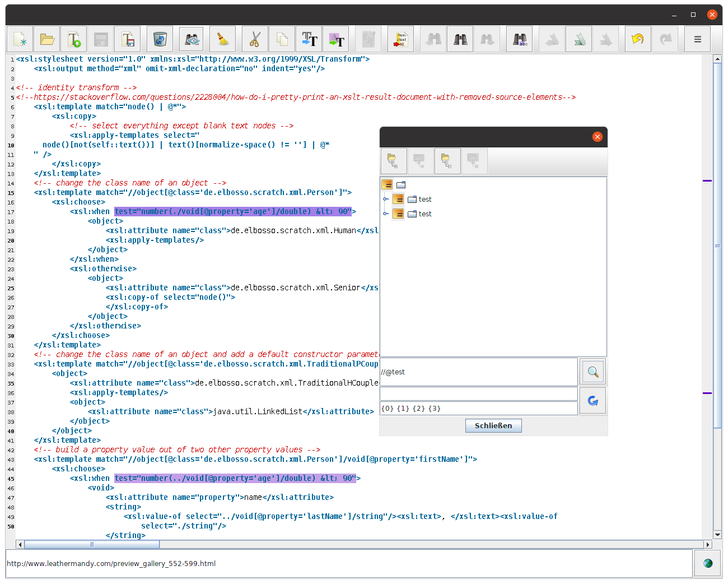Click the binoculars find icon

click(x=460, y=39)
